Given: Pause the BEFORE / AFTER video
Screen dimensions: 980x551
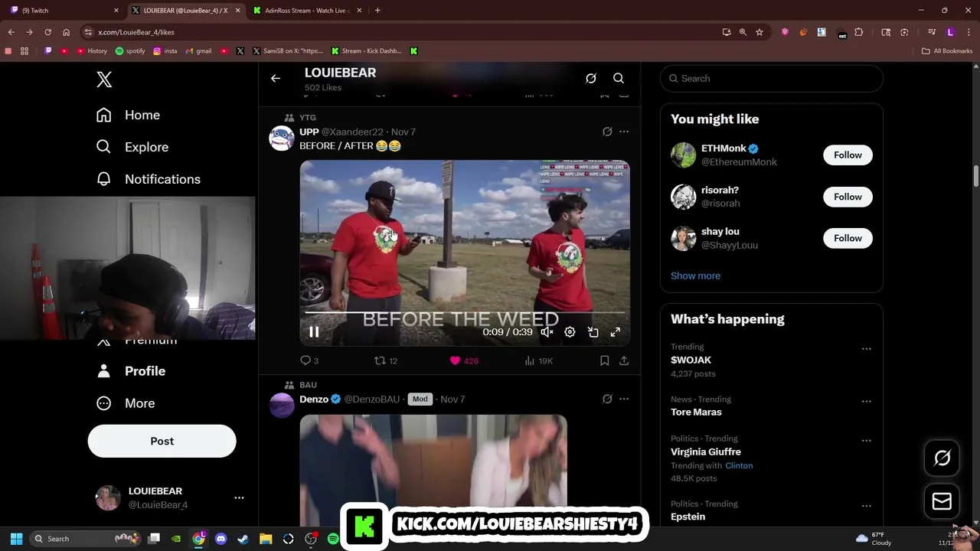Looking at the screenshot, I should tap(314, 332).
